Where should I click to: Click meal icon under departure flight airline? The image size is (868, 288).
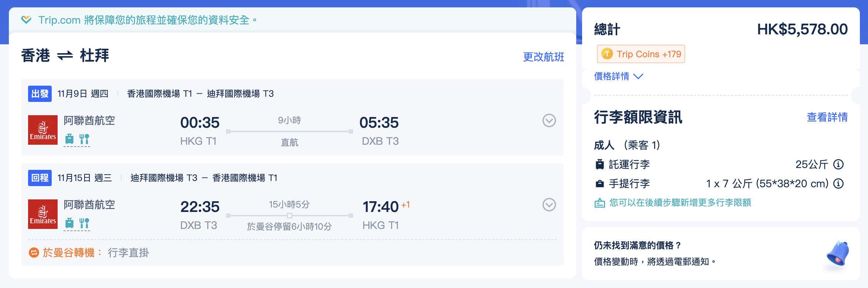(x=84, y=139)
